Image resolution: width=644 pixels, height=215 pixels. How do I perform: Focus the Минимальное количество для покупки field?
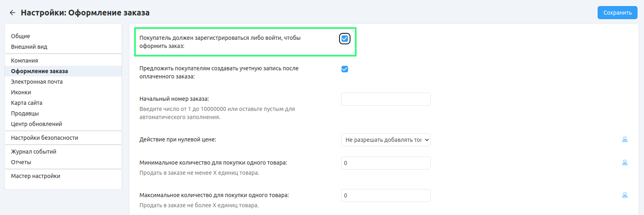(385, 163)
